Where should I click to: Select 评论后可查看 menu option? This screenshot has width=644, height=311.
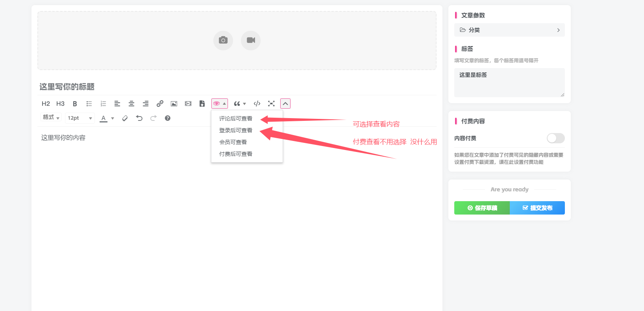coord(247,118)
